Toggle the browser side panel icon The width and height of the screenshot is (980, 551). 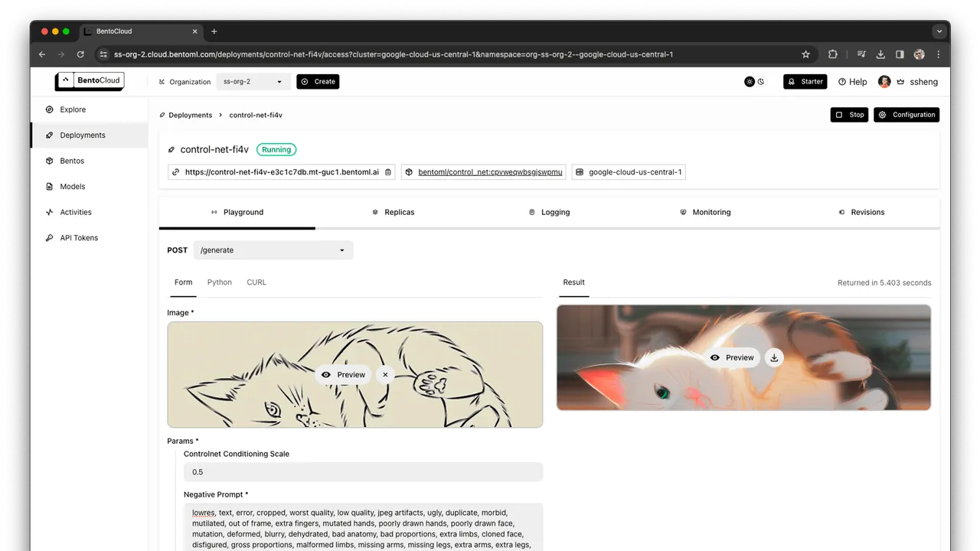point(900,54)
